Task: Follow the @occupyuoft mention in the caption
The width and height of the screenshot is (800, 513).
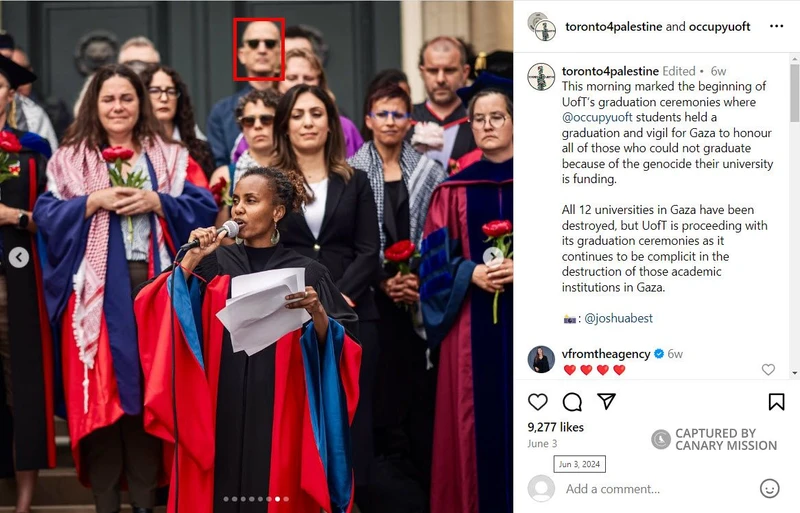Action: pyautogui.click(x=597, y=117)
